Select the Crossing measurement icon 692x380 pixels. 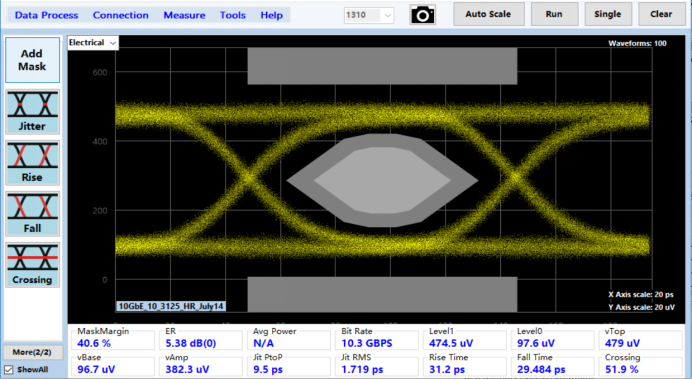click(32, 265)
